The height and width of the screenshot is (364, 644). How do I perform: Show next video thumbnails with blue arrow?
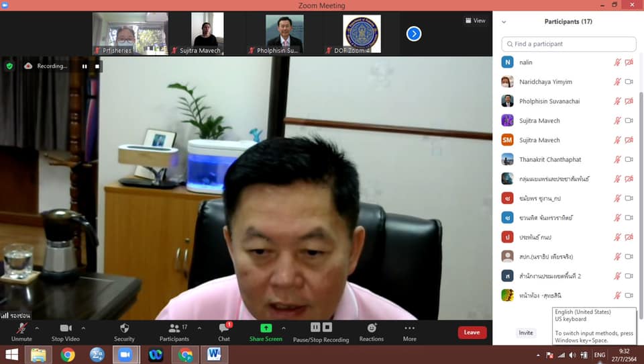click(414, 34)
